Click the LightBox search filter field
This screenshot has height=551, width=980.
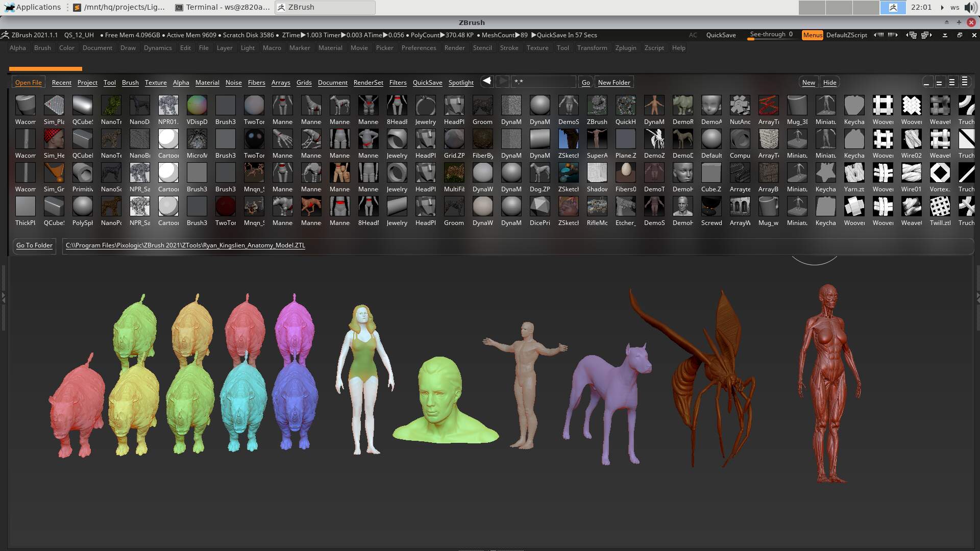pyautogui.click(x=544, y=82)
